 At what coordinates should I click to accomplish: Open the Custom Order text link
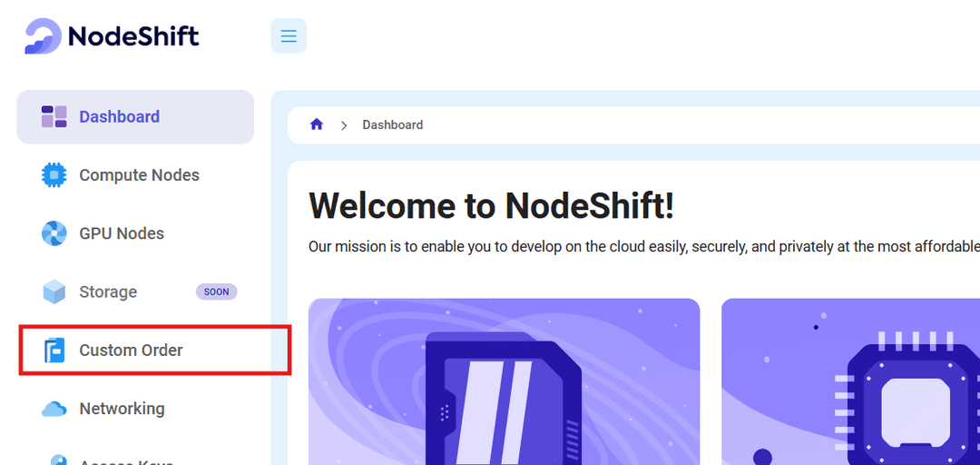point(131,351)
